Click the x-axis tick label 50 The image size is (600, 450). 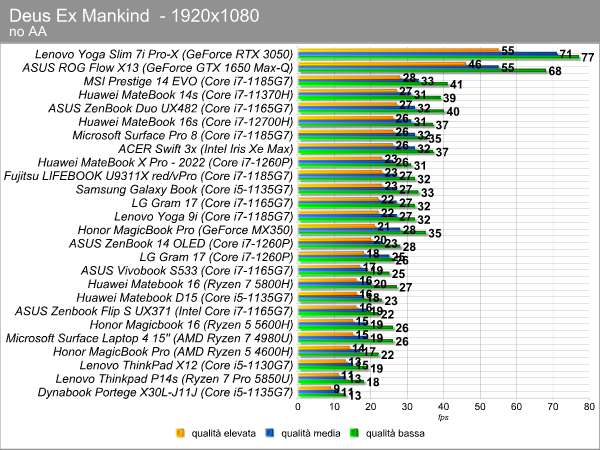tap(480, 407)
